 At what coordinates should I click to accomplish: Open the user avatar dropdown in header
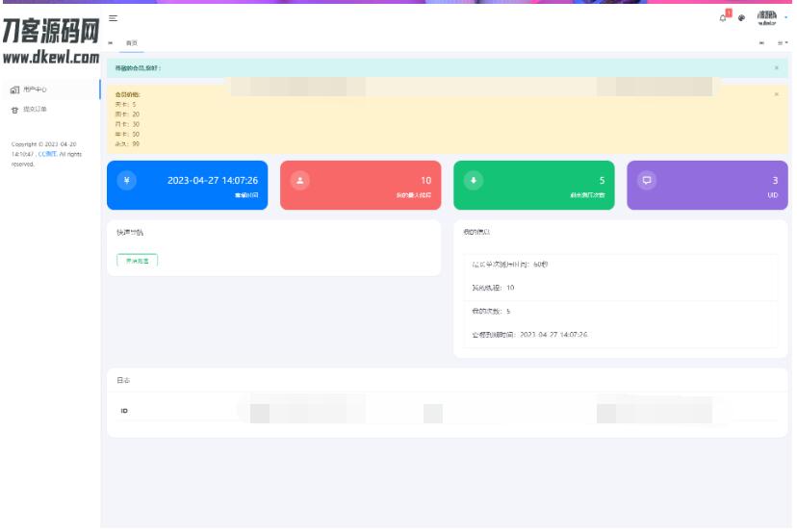pyautogui.click(x=769, y=17)
